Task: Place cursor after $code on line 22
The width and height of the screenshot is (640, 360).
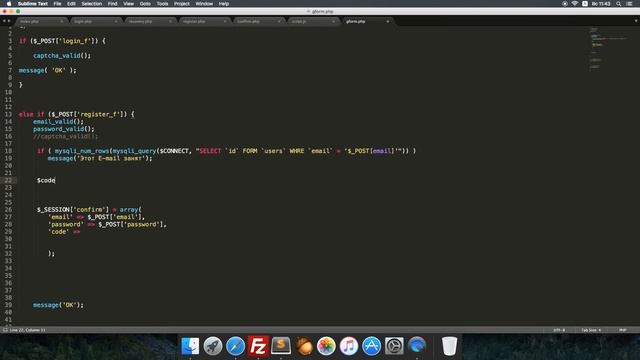Action: coord(55,180)
